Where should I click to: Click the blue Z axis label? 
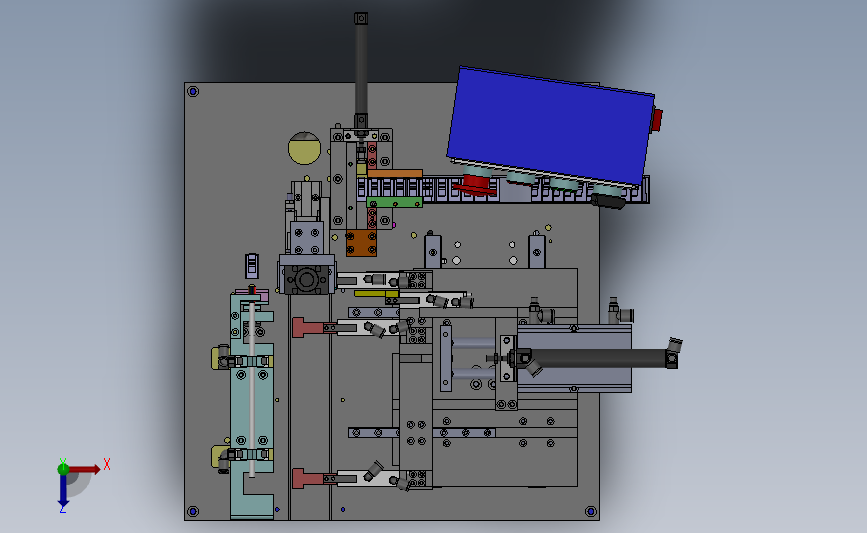(x=62, y=510)
